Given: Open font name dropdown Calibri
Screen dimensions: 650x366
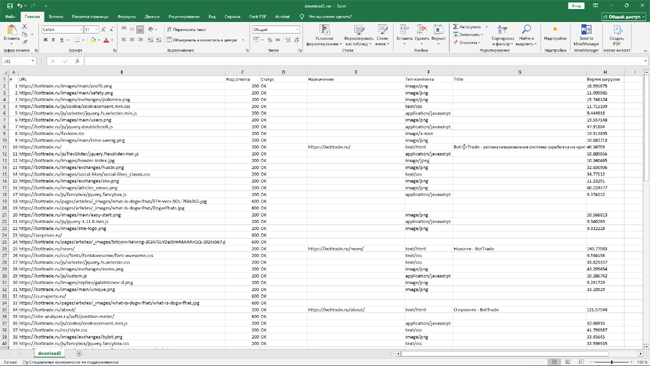Looking at the screenshot, I should click(x=80, y=29).
